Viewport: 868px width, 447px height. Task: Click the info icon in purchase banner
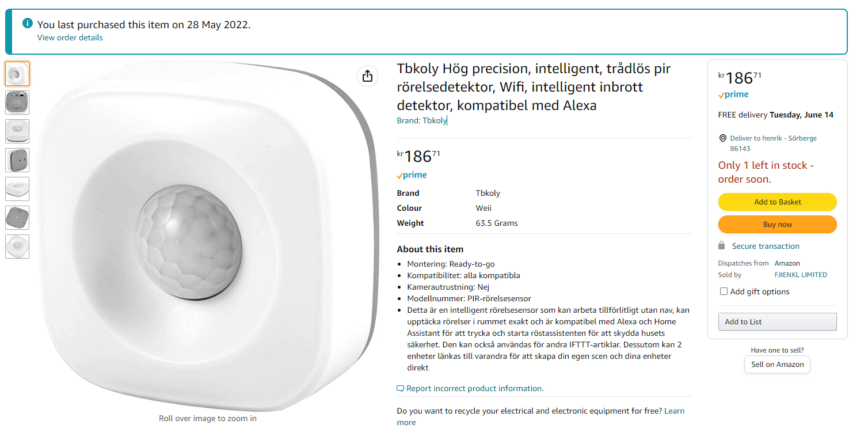pyautogui.click(x=27, y=24)
